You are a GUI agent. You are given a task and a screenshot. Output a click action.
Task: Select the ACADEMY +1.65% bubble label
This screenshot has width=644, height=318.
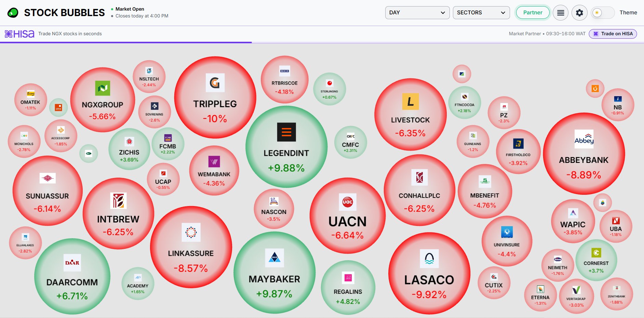(x=138, y=289)
